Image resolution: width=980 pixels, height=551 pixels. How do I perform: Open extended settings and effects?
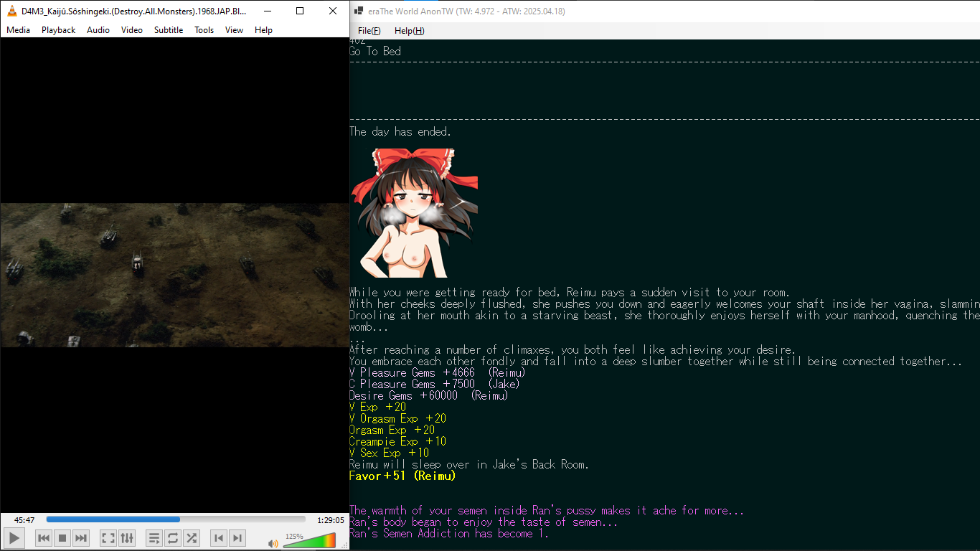(x=126, y=538)
